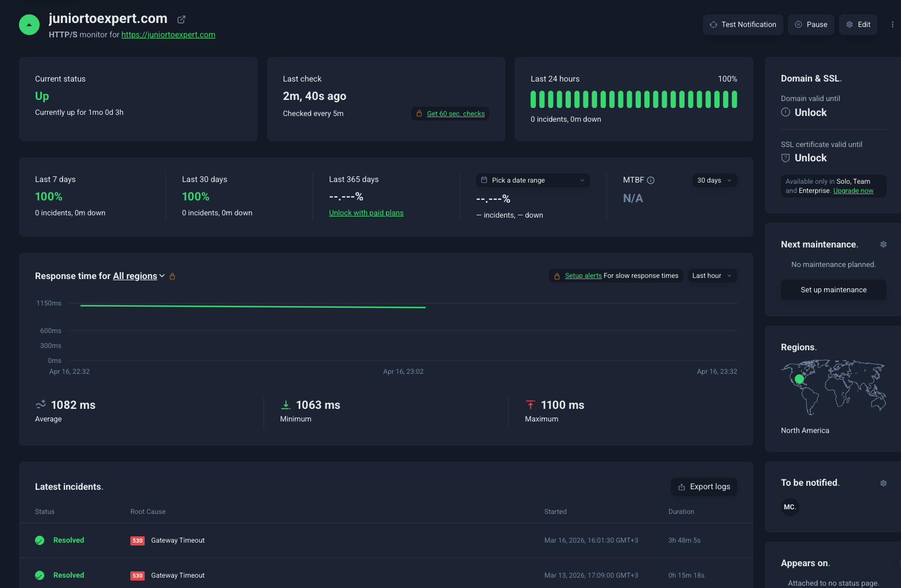This screenshot has width=901, height=588.
Task: Open Pick a date range dropdown
Action: pyautogui.click(x=533, y=180)
